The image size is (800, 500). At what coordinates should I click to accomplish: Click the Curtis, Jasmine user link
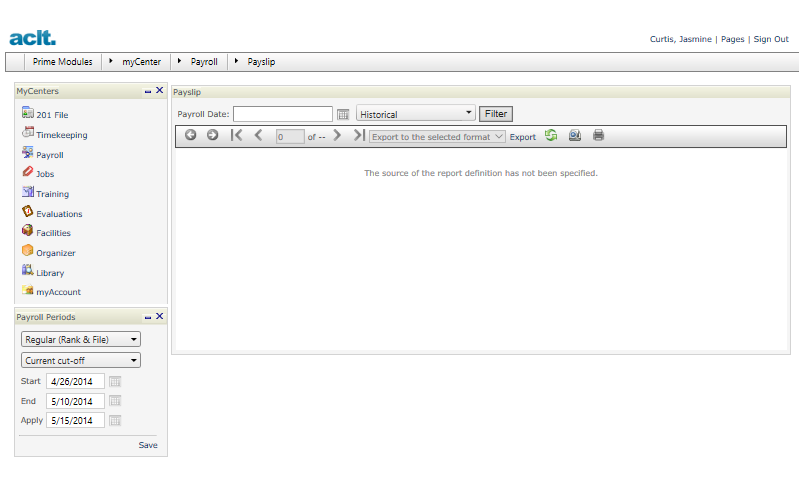681,39
